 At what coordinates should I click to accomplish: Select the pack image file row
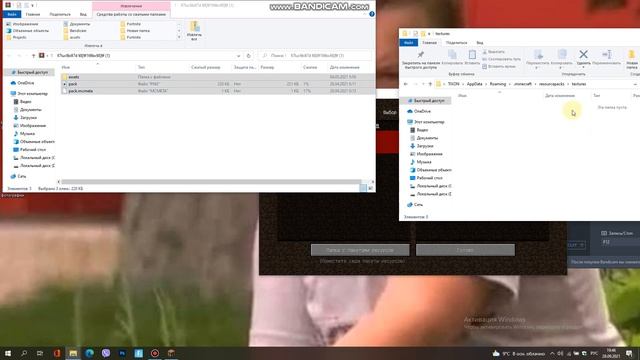coord(217,84)
